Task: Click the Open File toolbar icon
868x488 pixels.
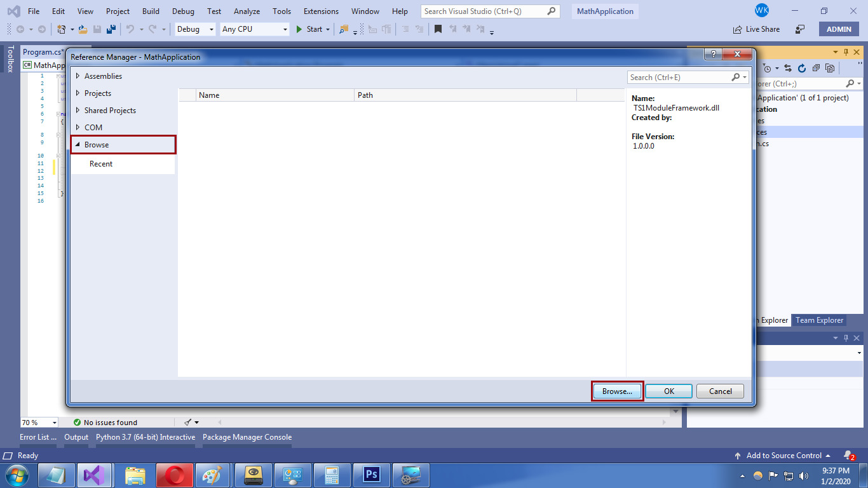Action: coord(83,29)
